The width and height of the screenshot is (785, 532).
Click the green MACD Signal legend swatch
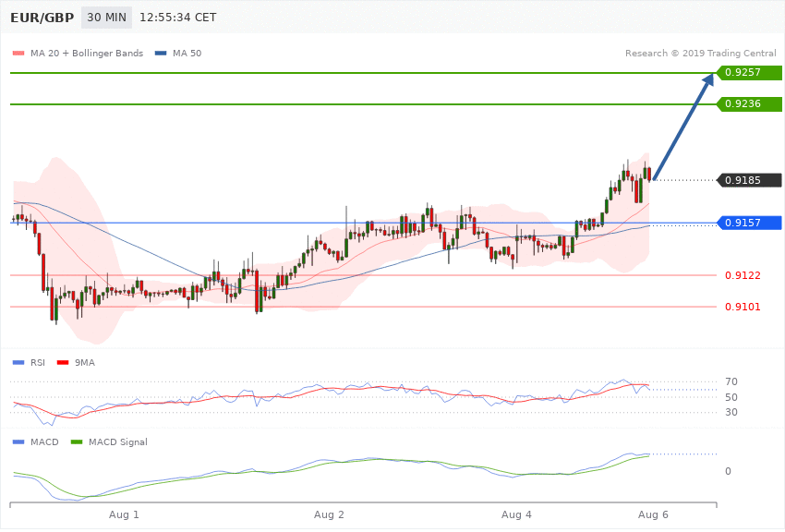(77, 442)
